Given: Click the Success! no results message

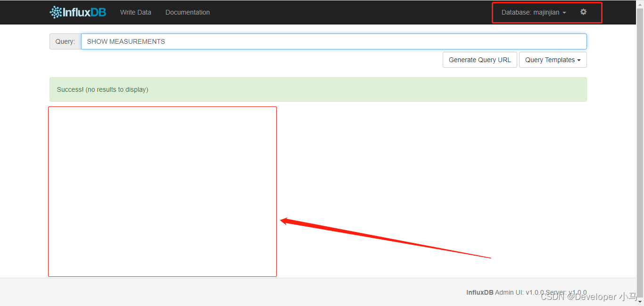Looking at the screenshot, I should [318, 89].
